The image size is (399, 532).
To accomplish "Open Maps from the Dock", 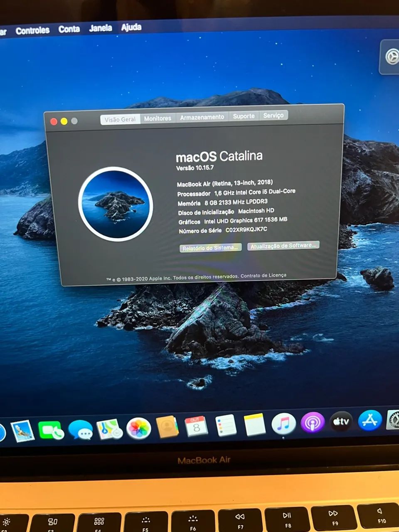I will click(109, 429).
